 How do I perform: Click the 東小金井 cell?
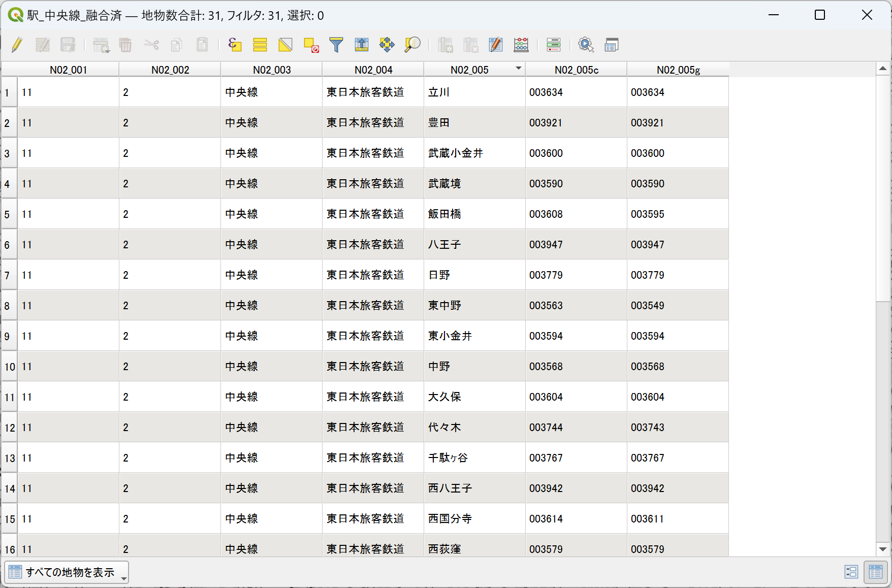(474, 336)
